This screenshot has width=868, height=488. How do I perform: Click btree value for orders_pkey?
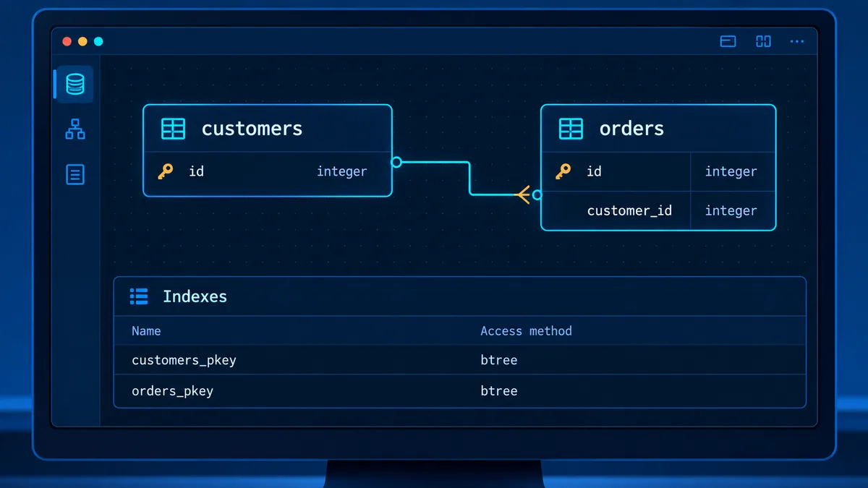point(499,391)
